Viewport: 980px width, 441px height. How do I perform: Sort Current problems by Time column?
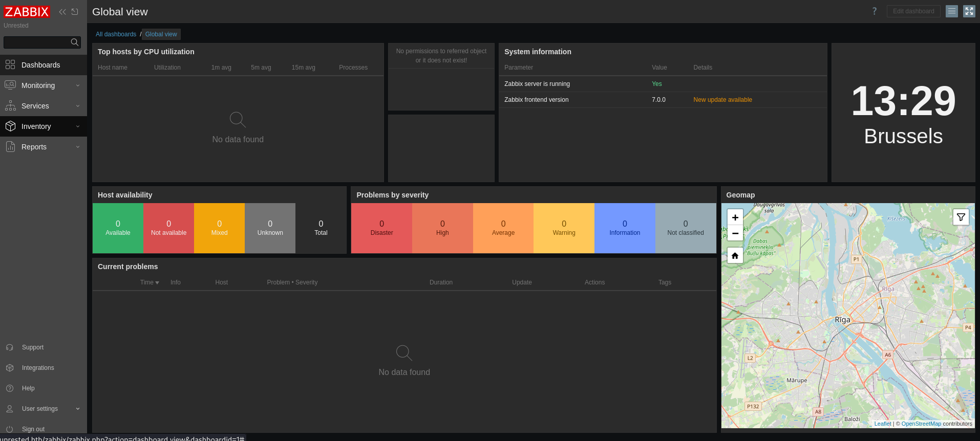coord(150,282)
